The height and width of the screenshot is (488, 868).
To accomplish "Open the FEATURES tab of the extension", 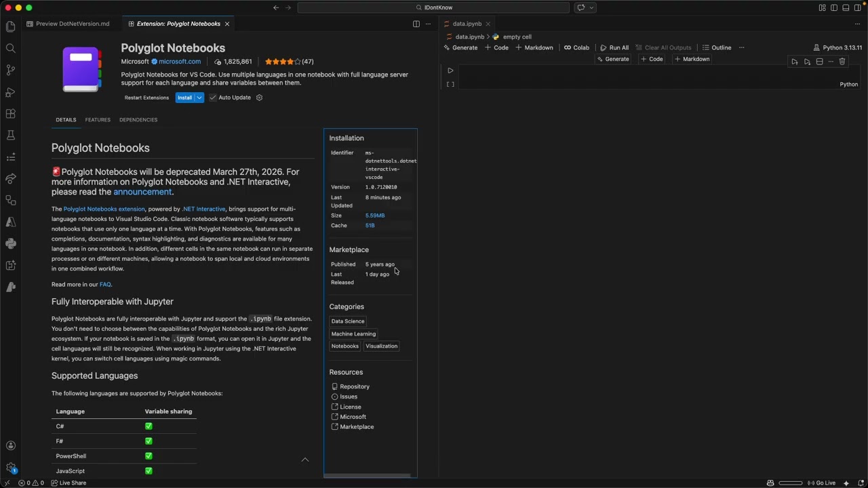I will [98, 120].
